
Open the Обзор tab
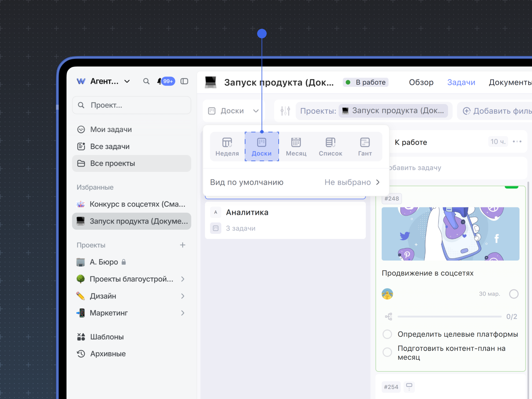coord(421,82)
